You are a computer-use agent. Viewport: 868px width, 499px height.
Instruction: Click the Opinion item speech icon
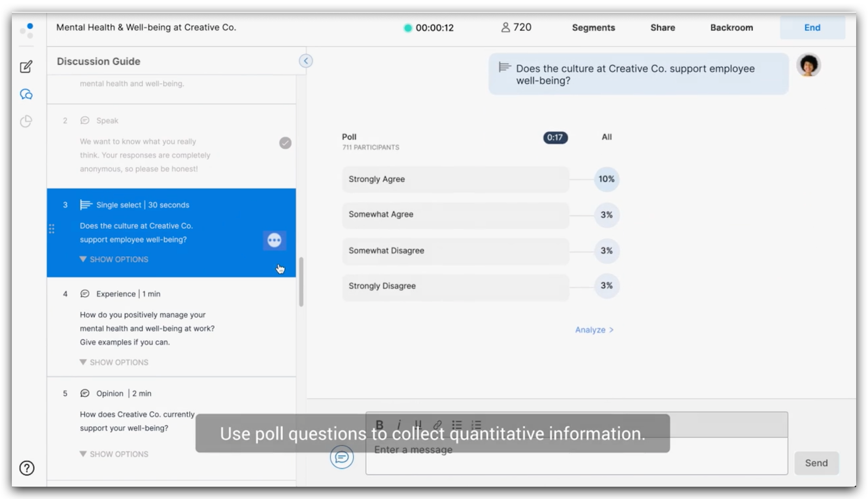[x=85, y=393]
